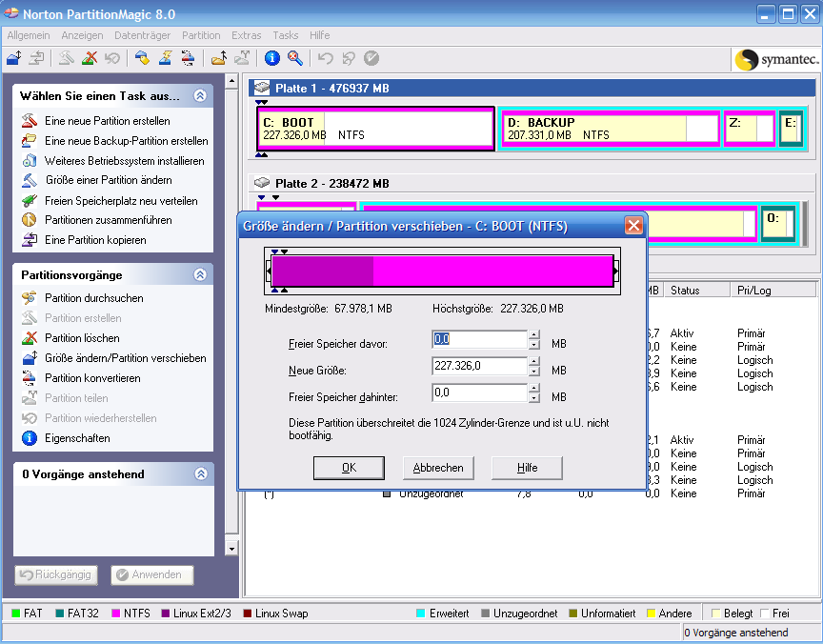823x644 pixels.
Task: Click the 'Neue Größe' input field
Action: [x=480, y=366]
